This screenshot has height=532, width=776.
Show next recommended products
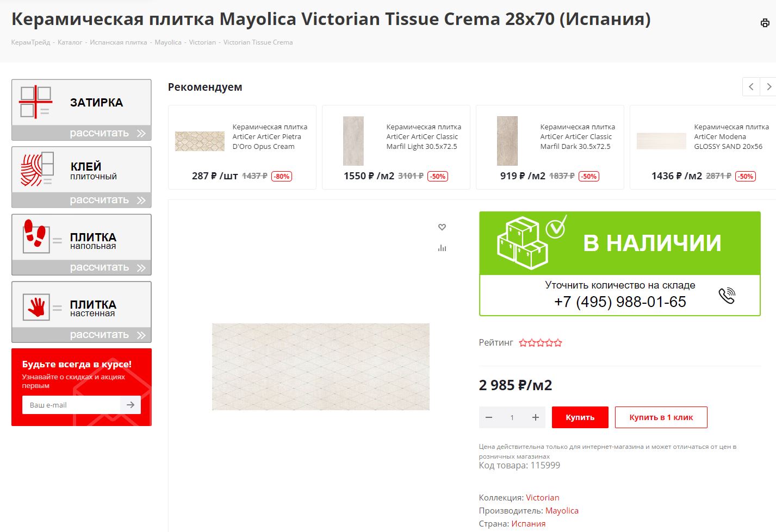[x=768, y=87]
